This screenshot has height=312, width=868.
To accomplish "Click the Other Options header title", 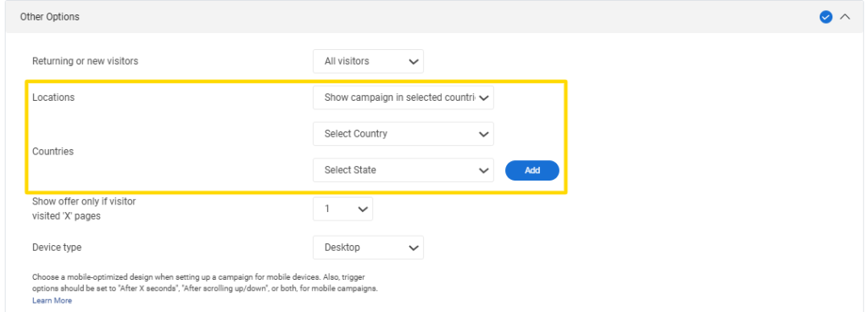I will tap(50, 17).
